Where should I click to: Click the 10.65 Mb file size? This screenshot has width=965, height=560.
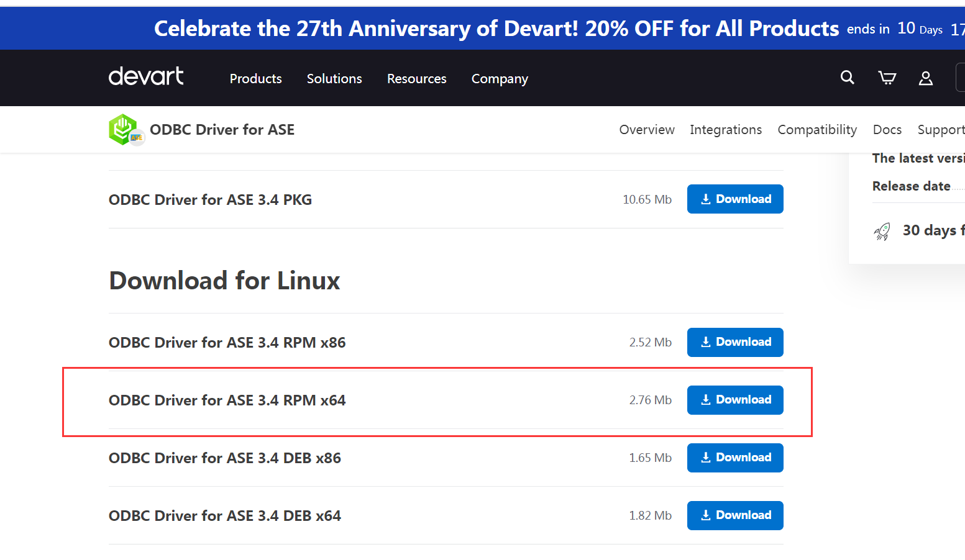pyautogui.click(x=647, y=199)
